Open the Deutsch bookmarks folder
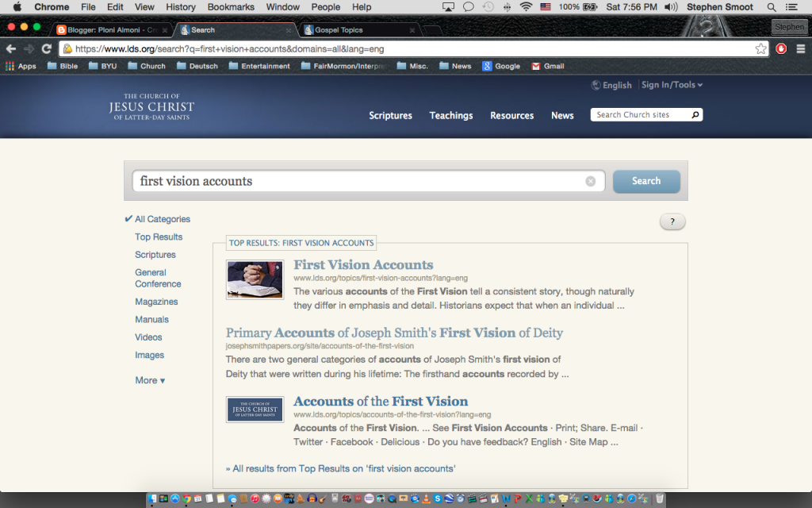This screenshot has width=812, height=508. (x=197, y=66)
